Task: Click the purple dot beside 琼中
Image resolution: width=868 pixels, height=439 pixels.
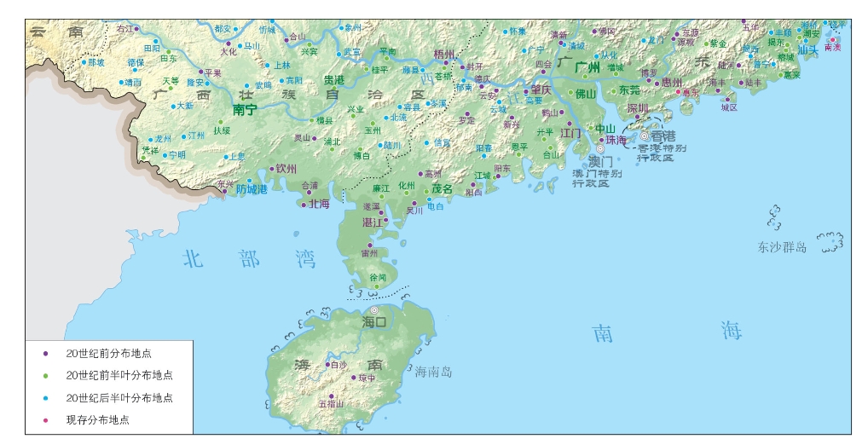Action: (x=354, y=378)
